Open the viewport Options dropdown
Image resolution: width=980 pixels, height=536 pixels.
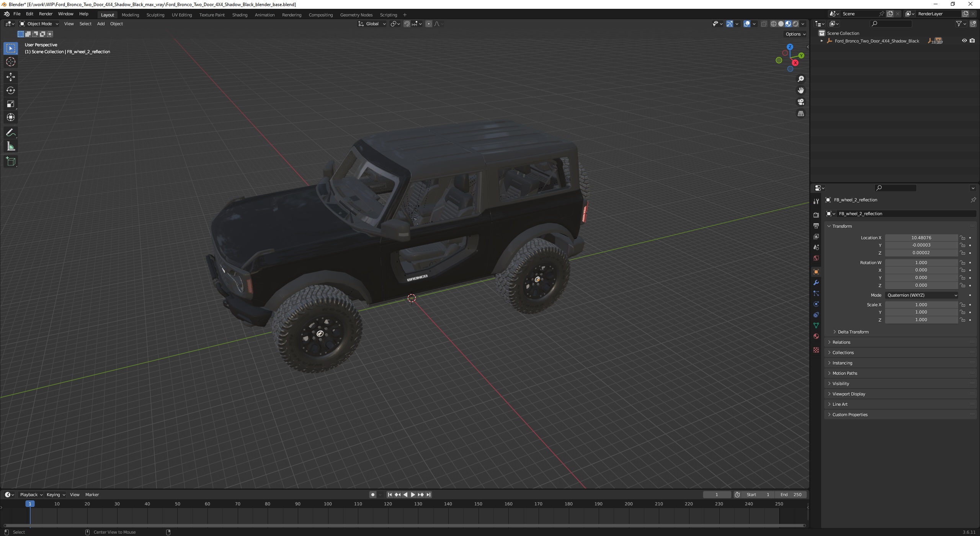(795, 34)
